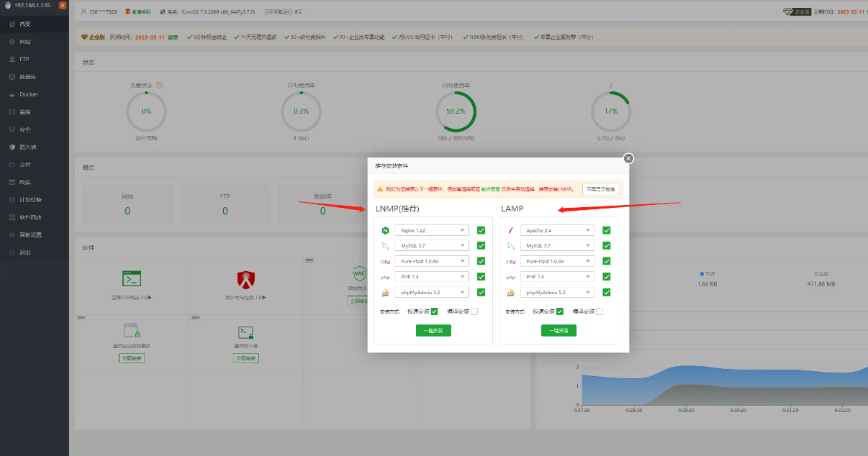868x456 pixels.
Task: Click the PHP icon in LNMP list
Action: pyautogui.click(x=385, y=277)
